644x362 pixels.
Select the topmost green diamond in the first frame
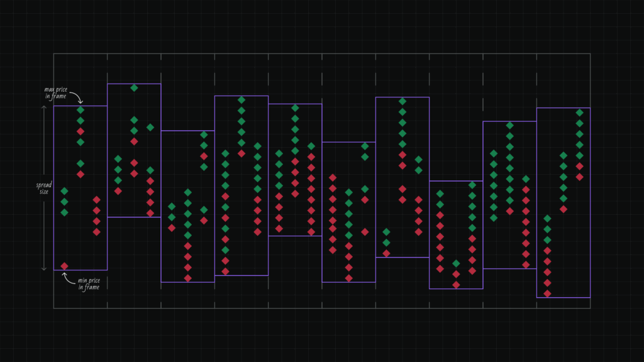tap(80, 110)
